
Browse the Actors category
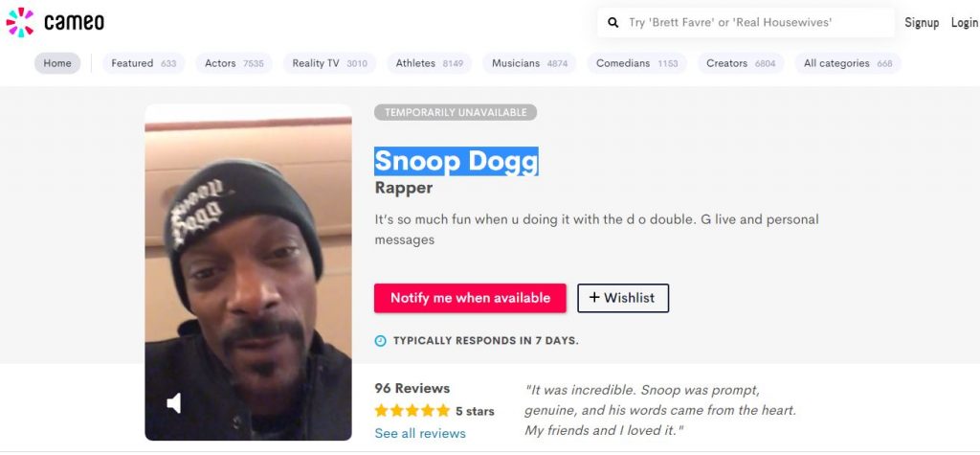[x=234, y=63]
